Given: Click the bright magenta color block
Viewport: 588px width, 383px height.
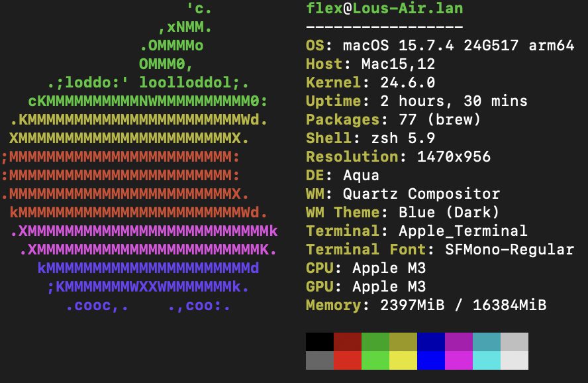Looking at the screenshot, I should tap(459, 360).
